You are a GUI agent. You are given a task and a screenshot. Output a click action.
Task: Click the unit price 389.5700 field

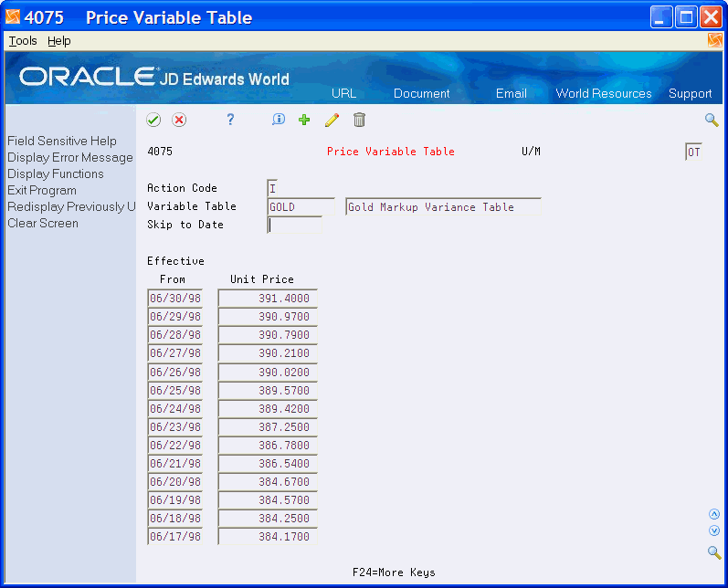coord(268,390)
